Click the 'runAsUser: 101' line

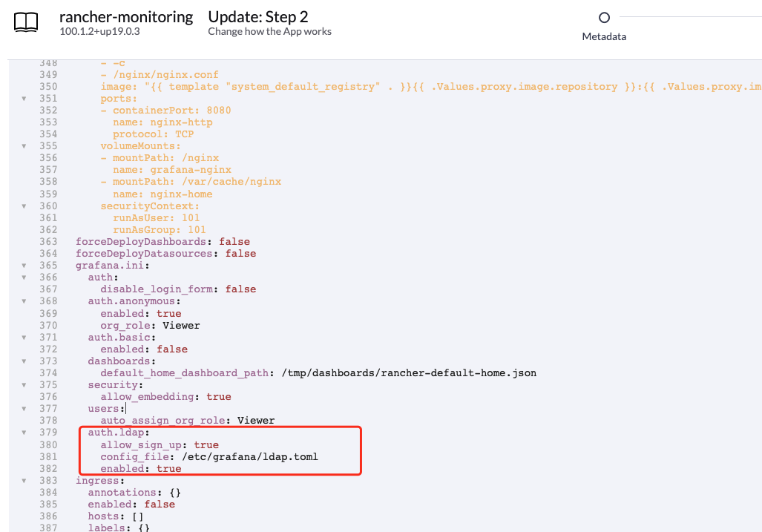tap(157, 218)
